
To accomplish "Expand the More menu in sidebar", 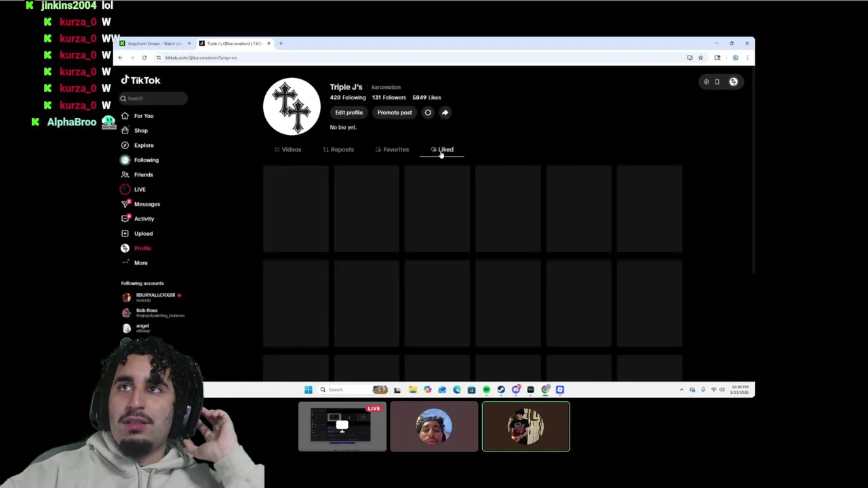I will click(x=134, y=263).
